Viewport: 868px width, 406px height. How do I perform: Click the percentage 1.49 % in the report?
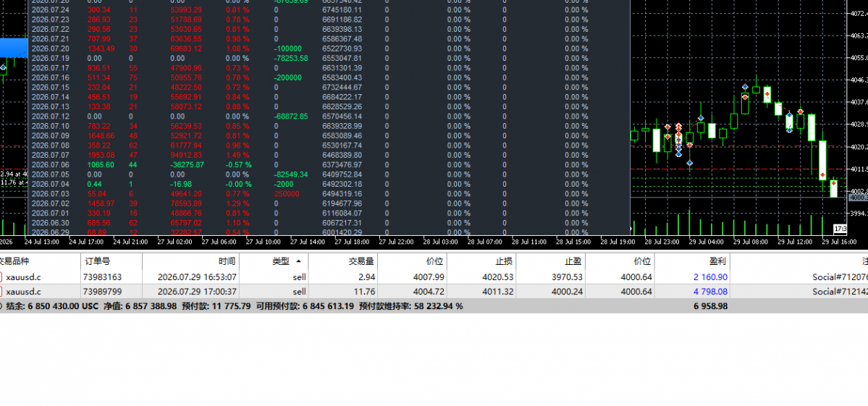click(x=237, y=155)
